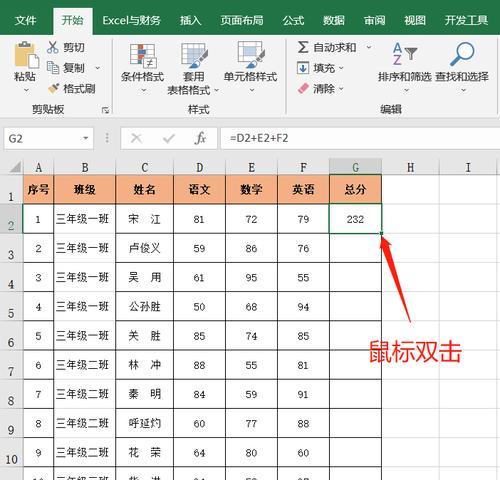Open the Clipboard dialog launcher
This screenshot has width=500, height=480.
[105, 110]
